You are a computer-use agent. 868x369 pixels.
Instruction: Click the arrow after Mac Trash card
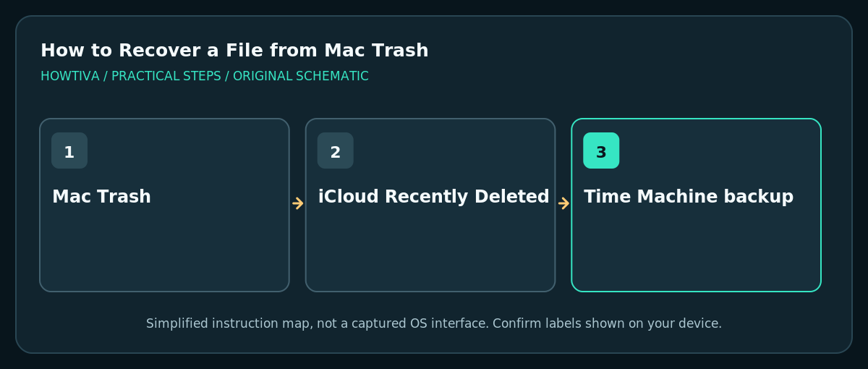(297, 203)
